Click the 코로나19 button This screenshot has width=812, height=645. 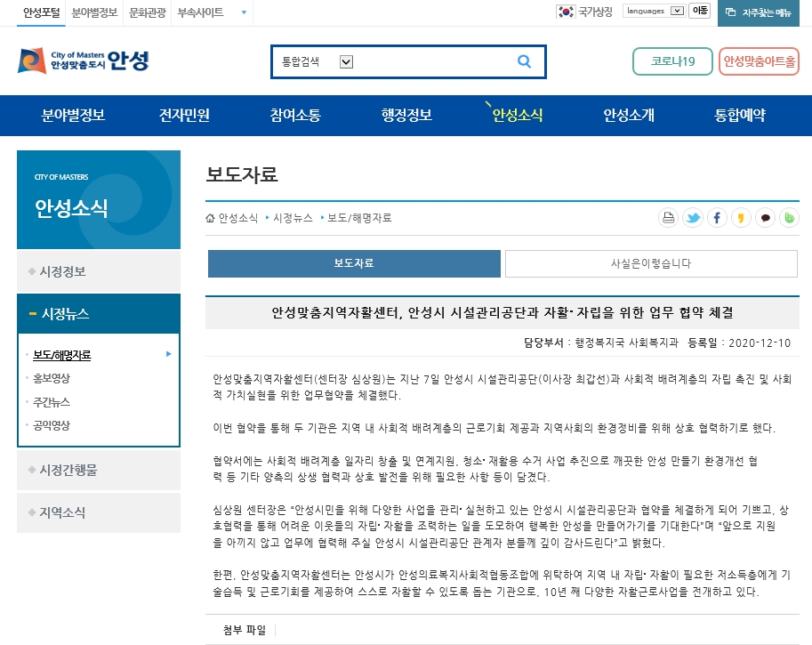pos(672,61)
